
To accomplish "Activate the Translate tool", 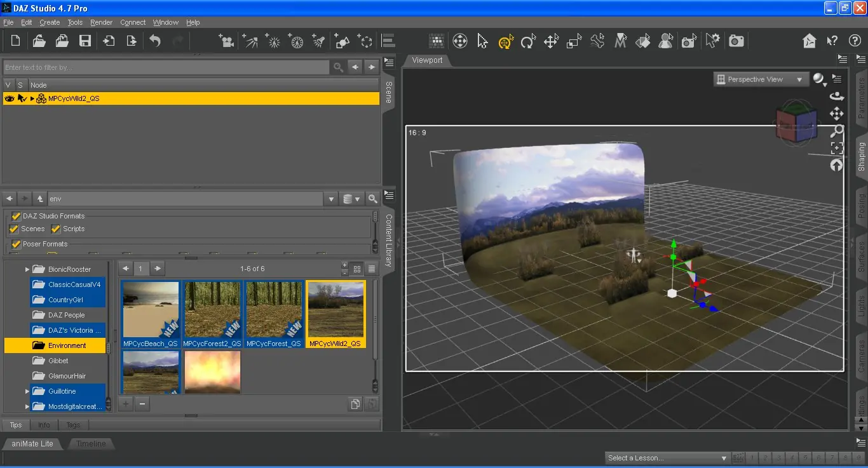I will click(x=551, y=42).
